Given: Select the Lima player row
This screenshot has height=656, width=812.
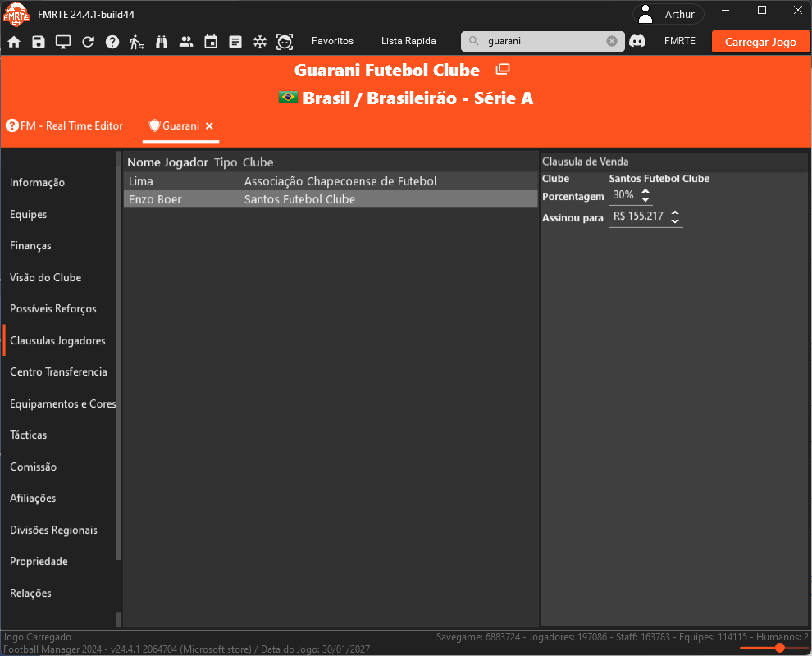Looking at the screenshot, I should pyautogui.click(x=331, y=181).
